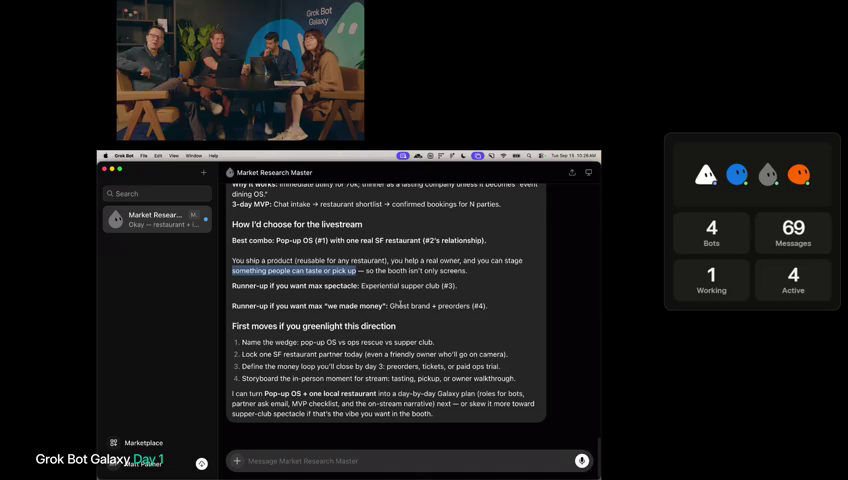
Task: Click the Spotlight search icon in menu bar
Action: coord(529,156)
